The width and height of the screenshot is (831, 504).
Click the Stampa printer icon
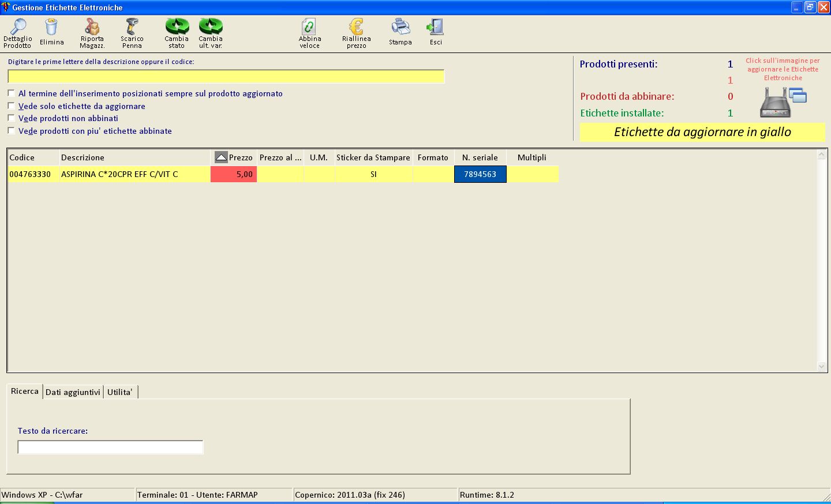(x=400, y=27)
